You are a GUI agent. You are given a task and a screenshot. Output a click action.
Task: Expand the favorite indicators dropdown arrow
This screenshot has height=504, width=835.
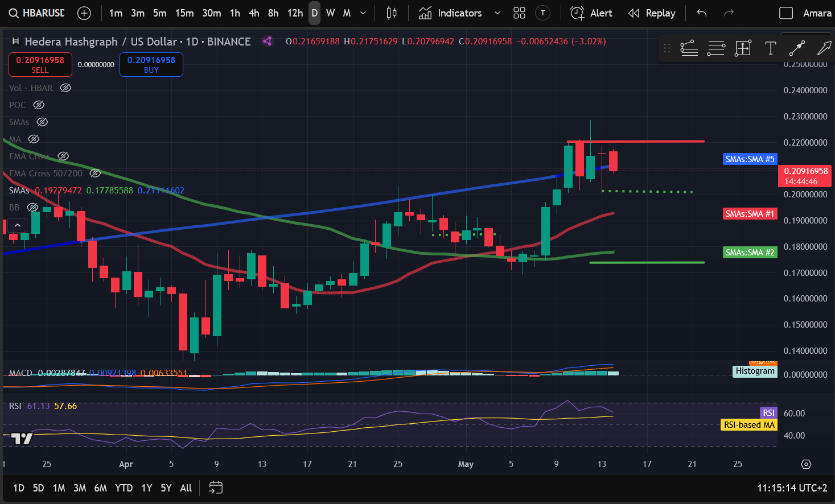coord(497,13)
